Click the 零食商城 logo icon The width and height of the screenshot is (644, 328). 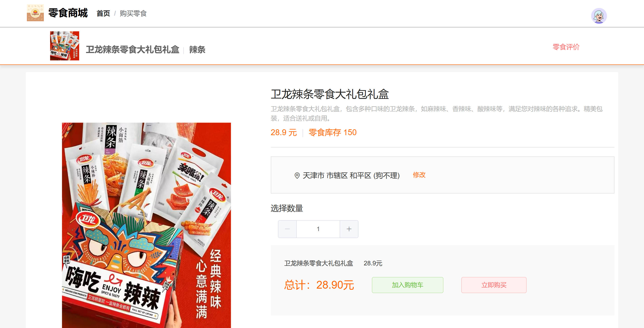(x=35, y=13)
